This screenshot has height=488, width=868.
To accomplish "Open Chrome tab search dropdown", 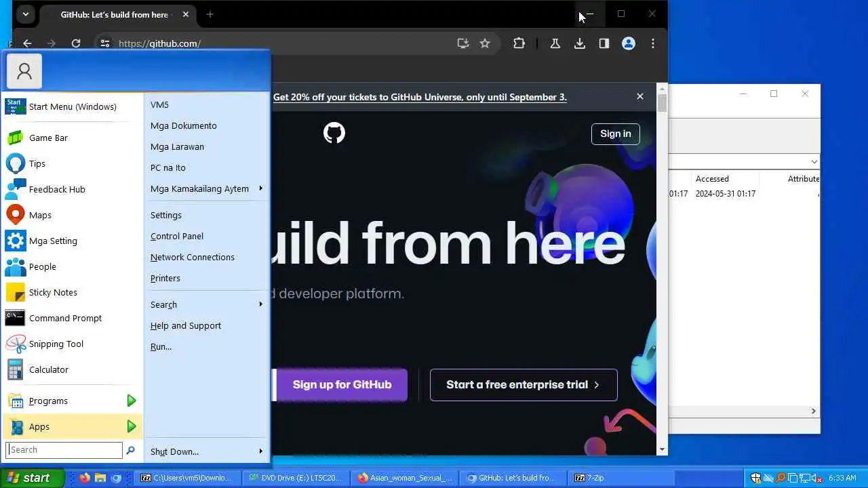I will pos(25,14).
